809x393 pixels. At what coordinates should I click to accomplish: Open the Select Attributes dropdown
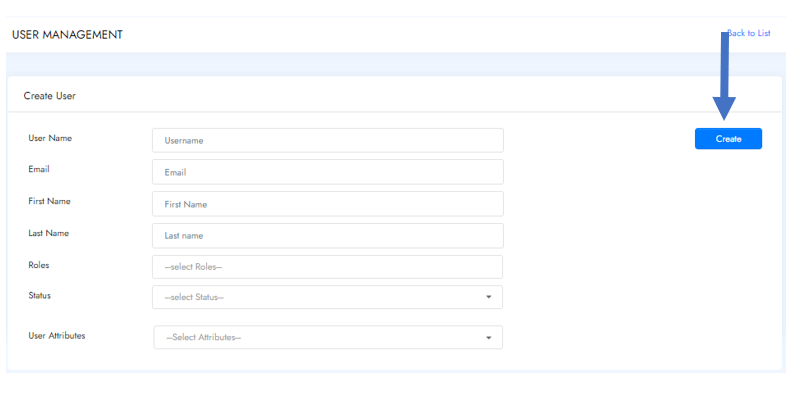click(328, 337)
